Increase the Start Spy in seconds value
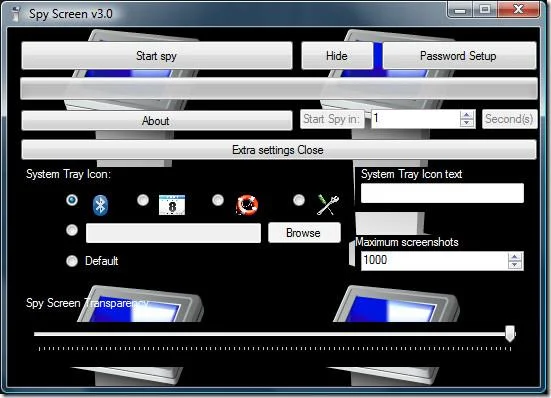This screenshot has width=551, height=398. pos(467,115)
